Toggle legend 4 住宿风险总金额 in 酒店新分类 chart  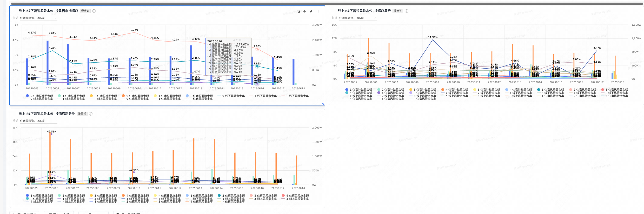(x=295, y=196)
